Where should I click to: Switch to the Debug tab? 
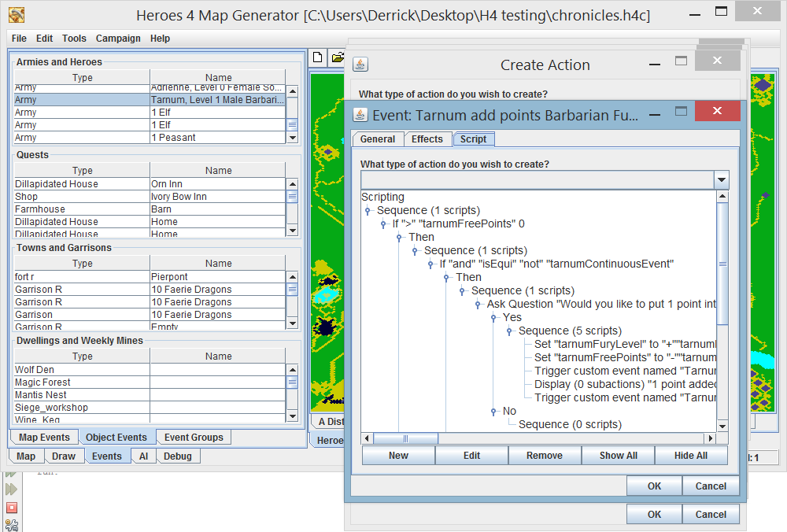(178, 456)
